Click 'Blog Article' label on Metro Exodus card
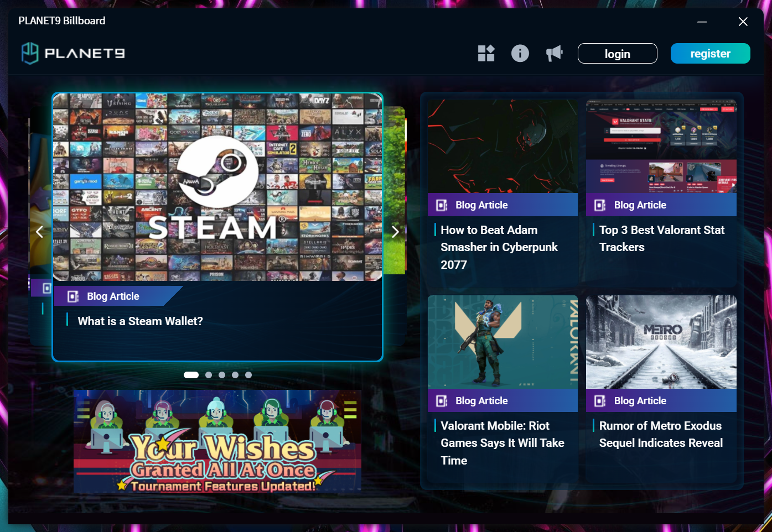Screen dimensions: 772x532 (x=640, y=401)
